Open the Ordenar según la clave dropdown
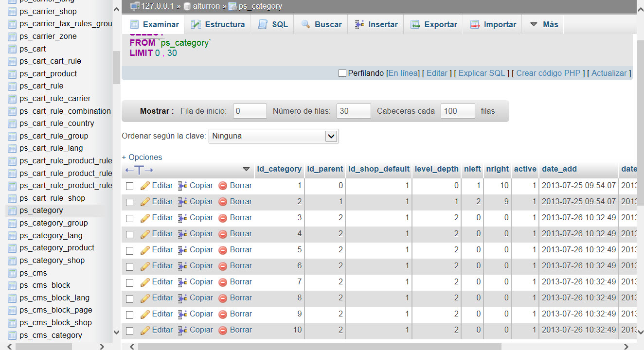The width and height of the screenshot is (644, 350). click(x=274, y=136)
